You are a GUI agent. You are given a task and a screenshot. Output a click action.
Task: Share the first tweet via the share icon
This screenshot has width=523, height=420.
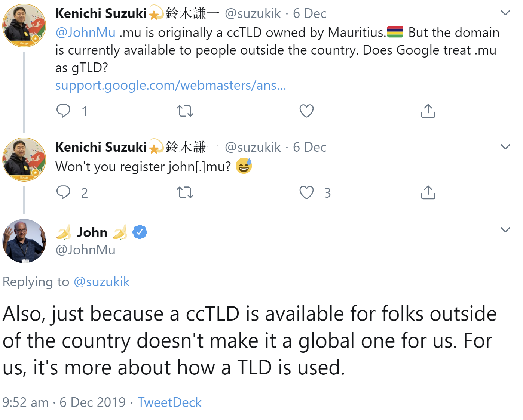(x=428, y=111)
